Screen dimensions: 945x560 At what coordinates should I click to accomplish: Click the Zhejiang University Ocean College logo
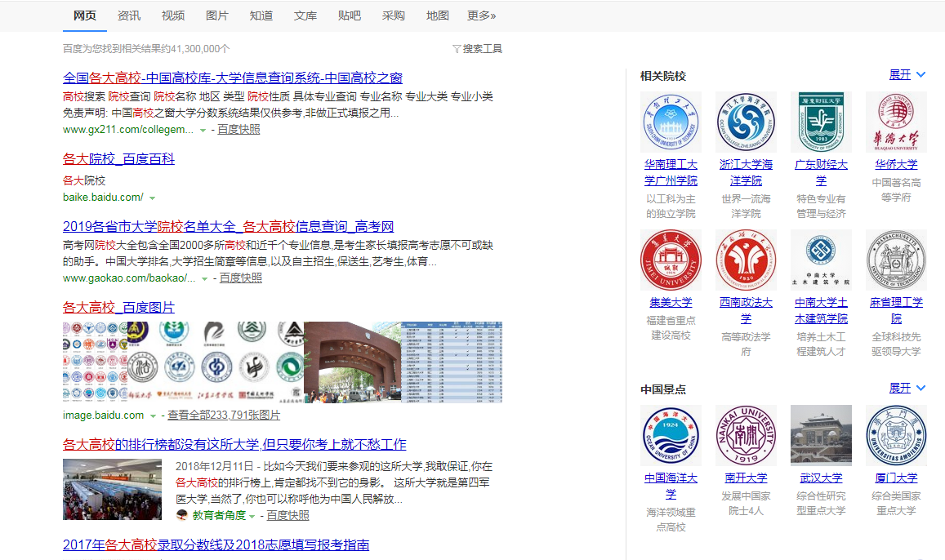coord(746,122)
